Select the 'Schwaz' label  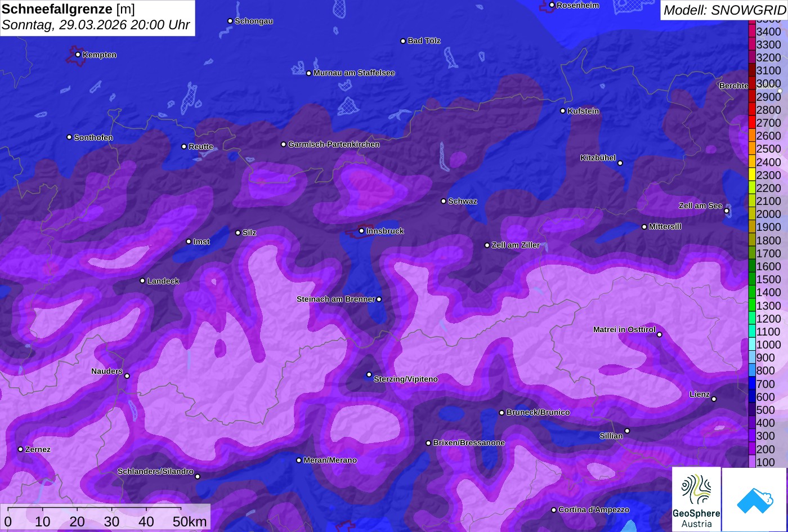463,201
